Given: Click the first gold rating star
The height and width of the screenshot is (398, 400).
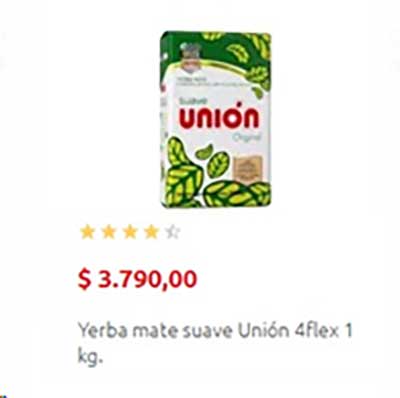Looking at the screenshot, I should pos(88,232).
